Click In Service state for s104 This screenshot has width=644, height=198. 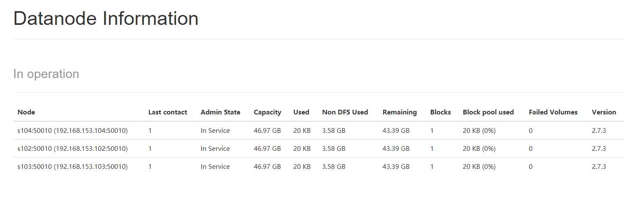click(x=215, y=131)
